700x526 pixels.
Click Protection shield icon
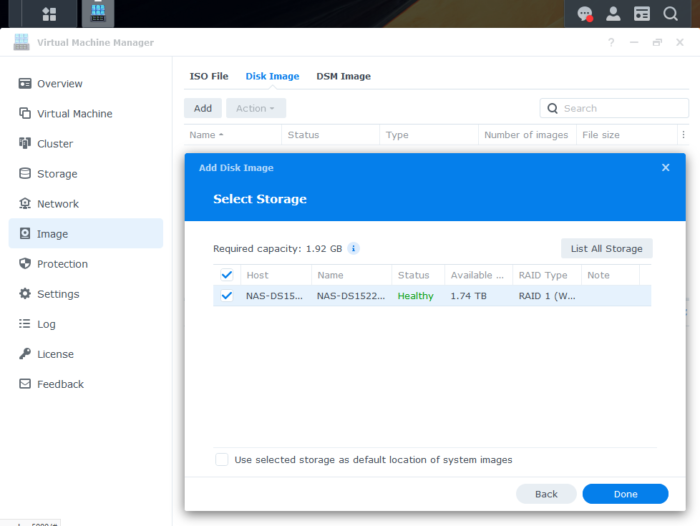tap(25, 263)
